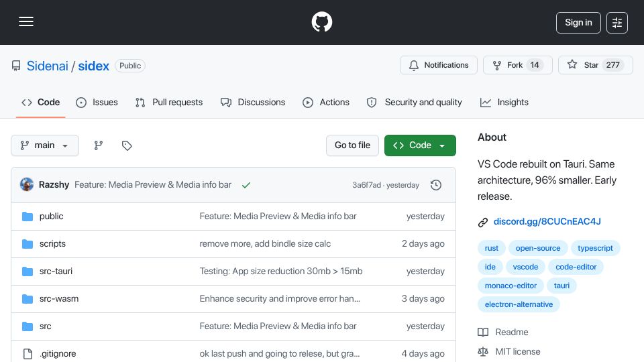
Task: Open the appearance settings sliders icon
Action: coord(617,23)
